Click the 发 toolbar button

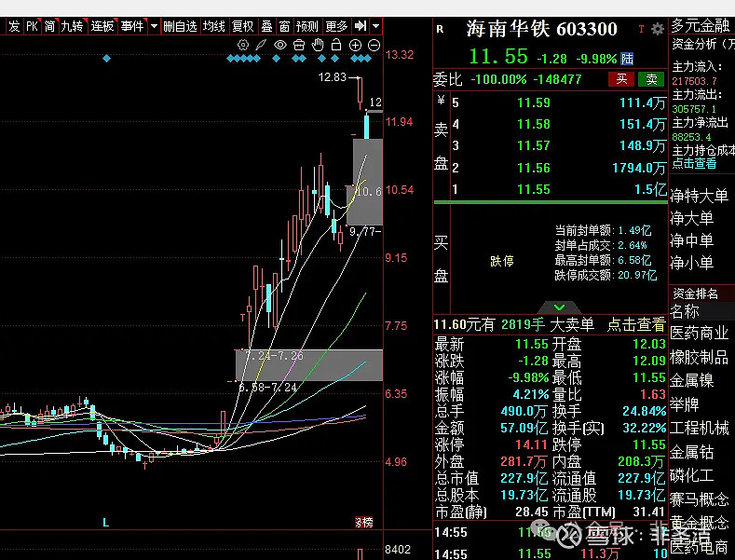click(x=14, y=26)
